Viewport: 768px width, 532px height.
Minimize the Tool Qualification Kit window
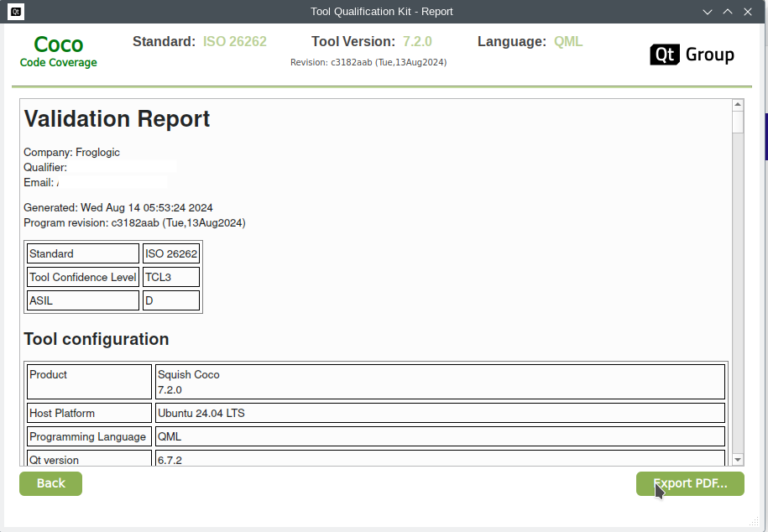click(708, 12)
